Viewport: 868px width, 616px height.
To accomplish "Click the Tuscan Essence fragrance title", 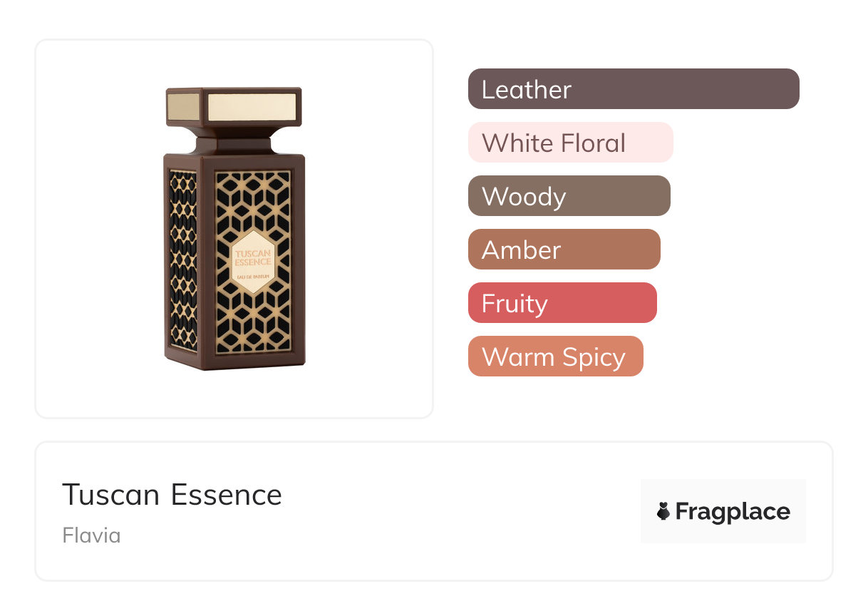I will coord(172,494).
